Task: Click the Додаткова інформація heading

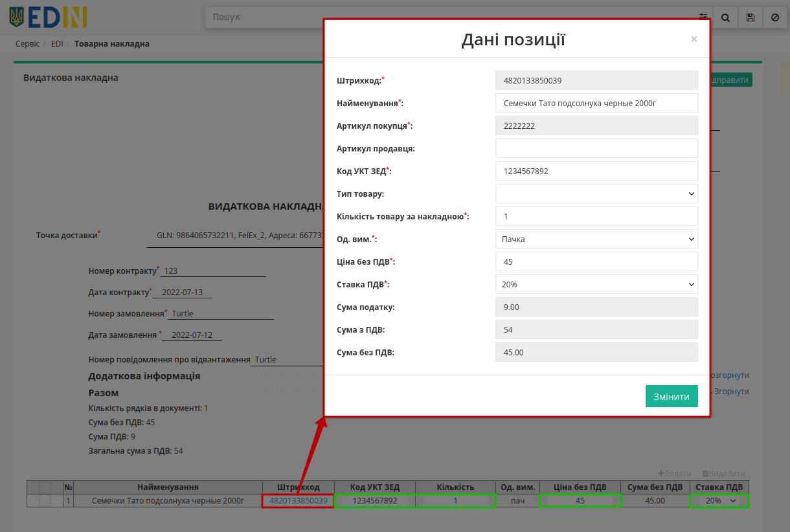Action: click(x=144, y=376)
